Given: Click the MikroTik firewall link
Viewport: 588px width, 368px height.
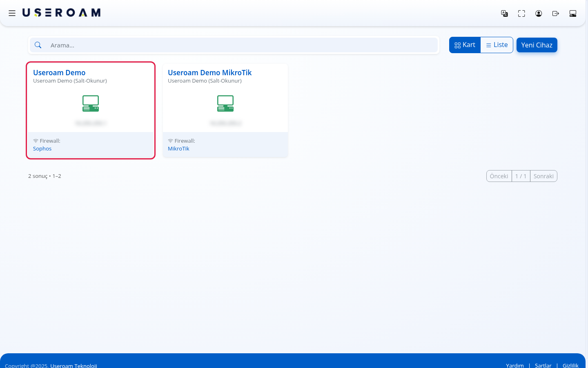Looking at the screenshot, I should click(x=178, y=149).
